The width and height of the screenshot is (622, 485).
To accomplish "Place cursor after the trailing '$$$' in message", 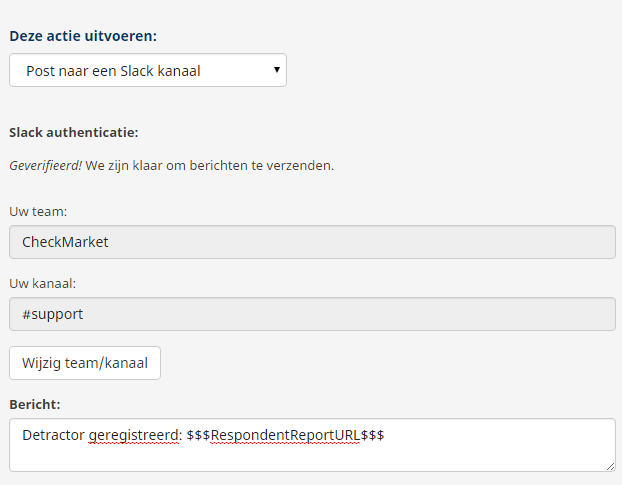I will [x=385, y=435].
